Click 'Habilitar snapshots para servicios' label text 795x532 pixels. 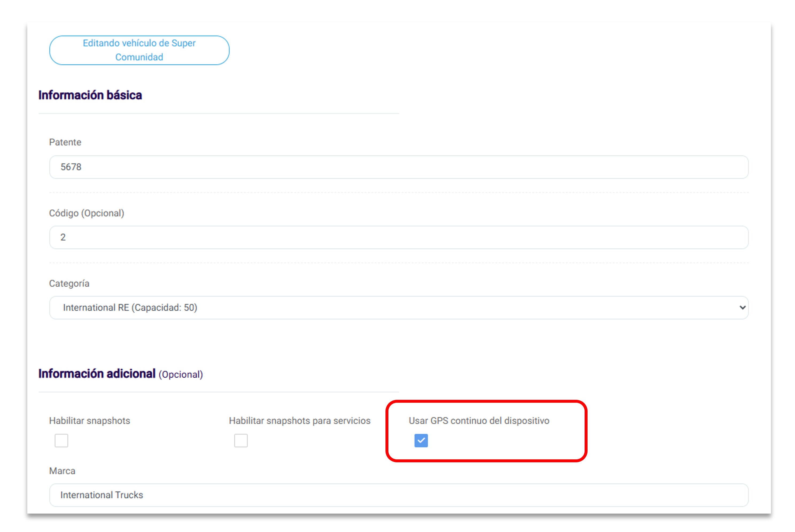tap(299, 421)
